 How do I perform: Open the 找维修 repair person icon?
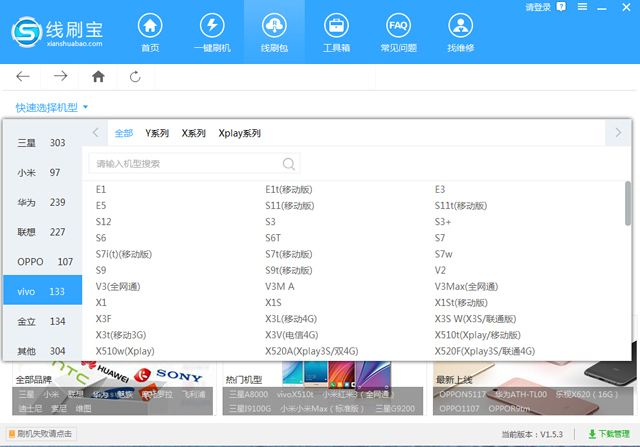(x=460, y=25)
